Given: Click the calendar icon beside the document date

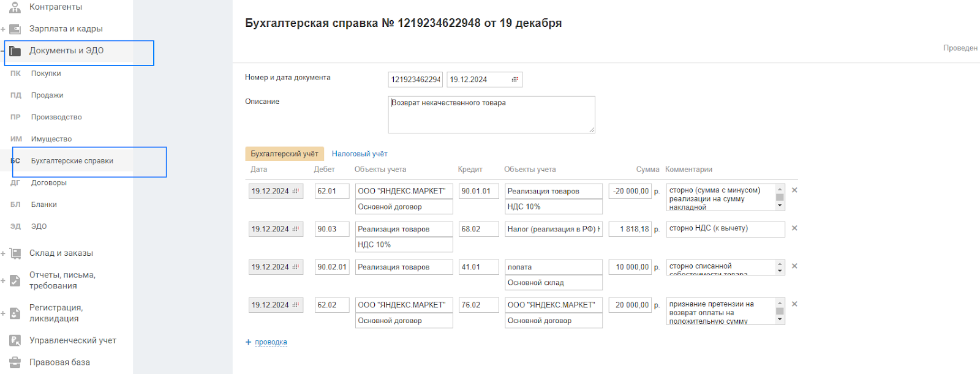Looking at the screenshot, I should point(514,80).
